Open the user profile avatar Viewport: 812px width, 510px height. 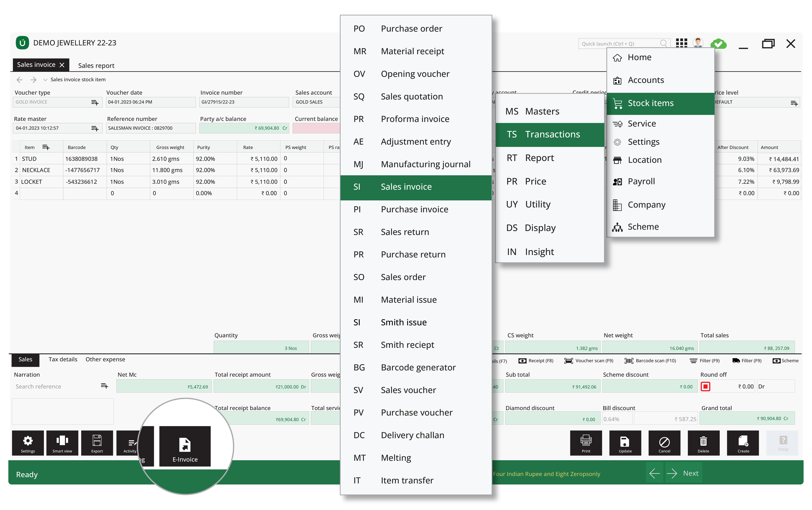pyautogui.click(x=698, y=43)
